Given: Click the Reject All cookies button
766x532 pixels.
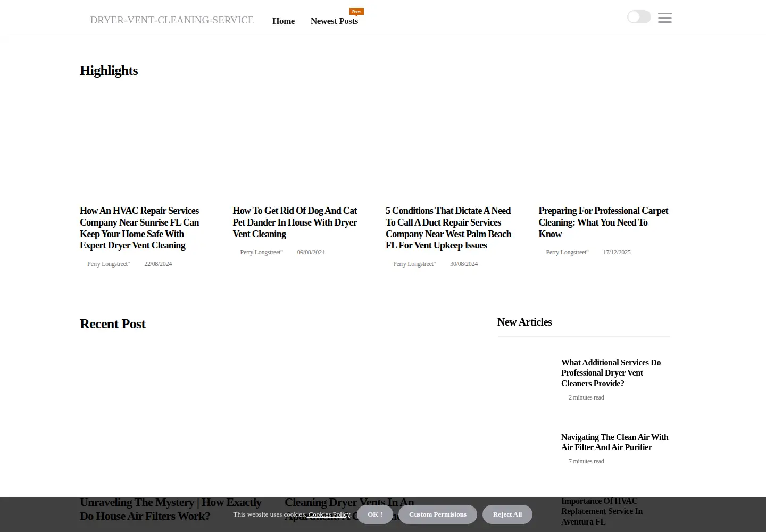Looking at the screenshot, I should (507, 514).
